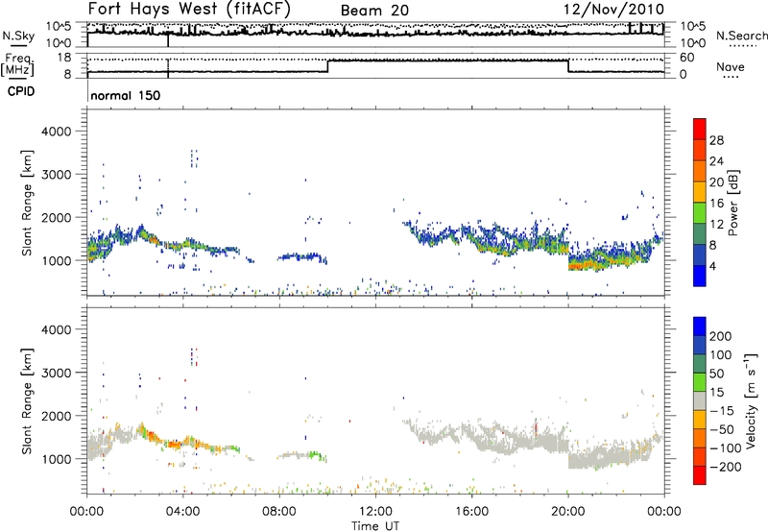Click the '16:00' time axis tick label
The height and width of the screenshot is (532, 768).
tap(471, 512)
